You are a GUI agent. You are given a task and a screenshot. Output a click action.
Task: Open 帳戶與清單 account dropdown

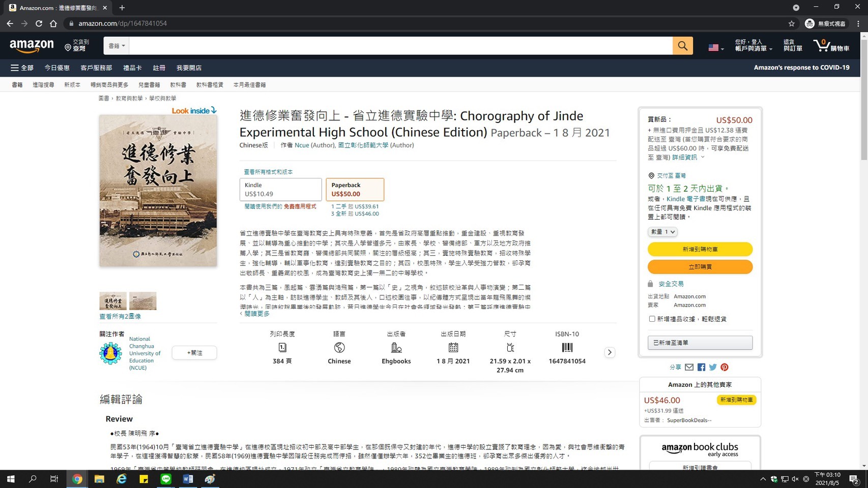point(754,45)
